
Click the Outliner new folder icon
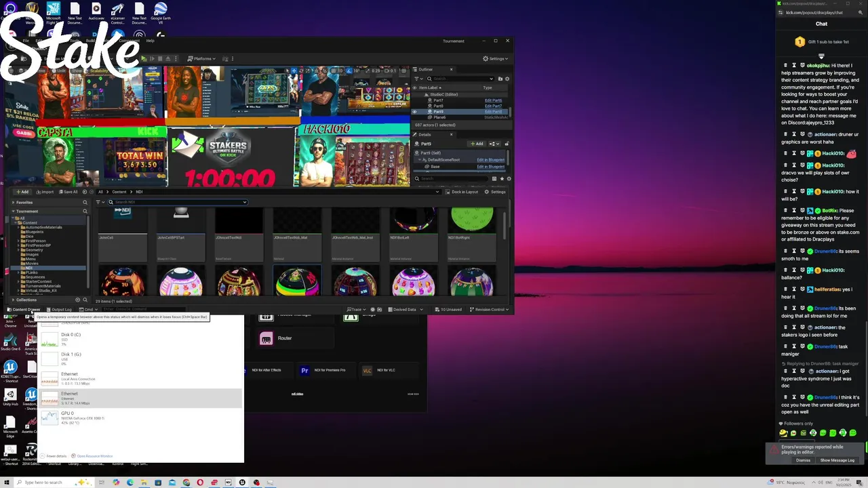[x=500, y=79]
